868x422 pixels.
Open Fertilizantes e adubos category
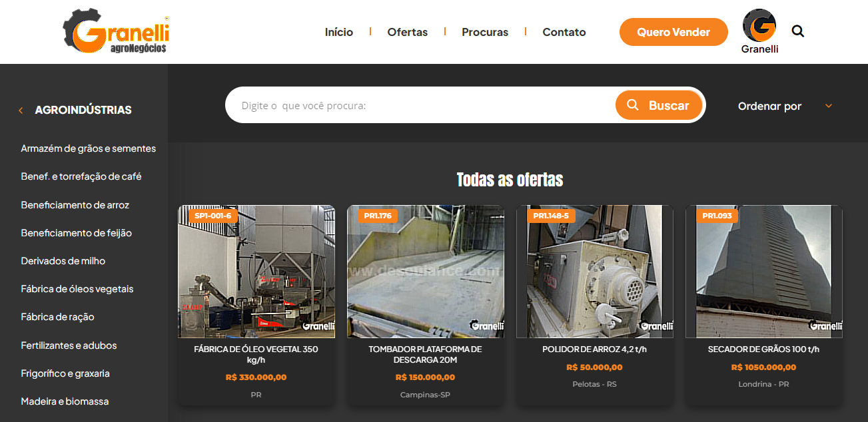click(69, 345)
